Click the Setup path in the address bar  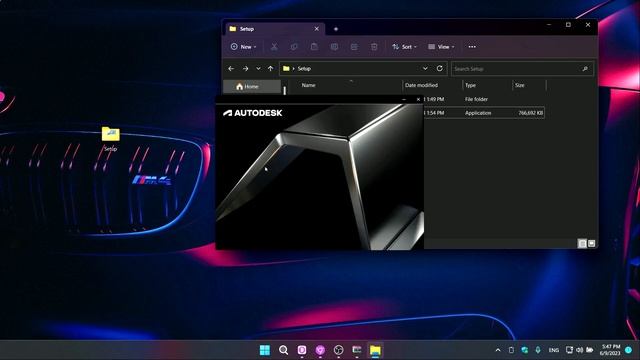tap(304, 69)
